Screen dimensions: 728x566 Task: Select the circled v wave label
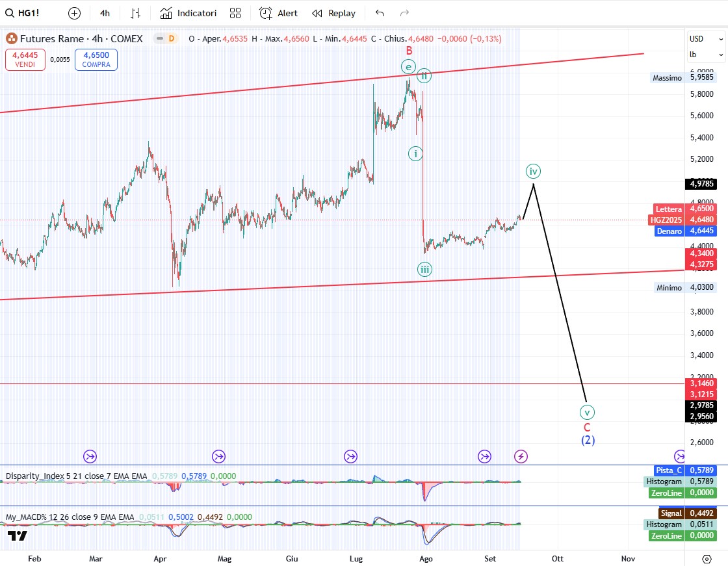[587, 412]
